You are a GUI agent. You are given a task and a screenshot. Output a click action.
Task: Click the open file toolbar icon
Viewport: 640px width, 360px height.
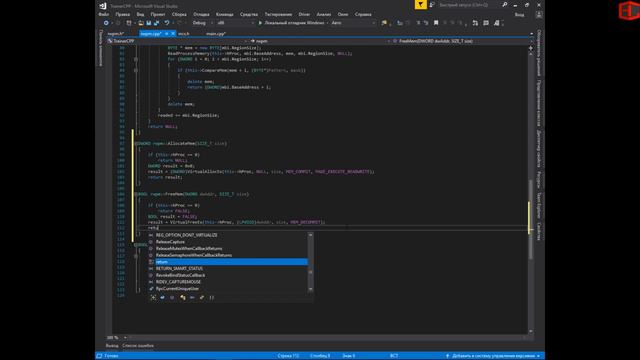point(141,23)
